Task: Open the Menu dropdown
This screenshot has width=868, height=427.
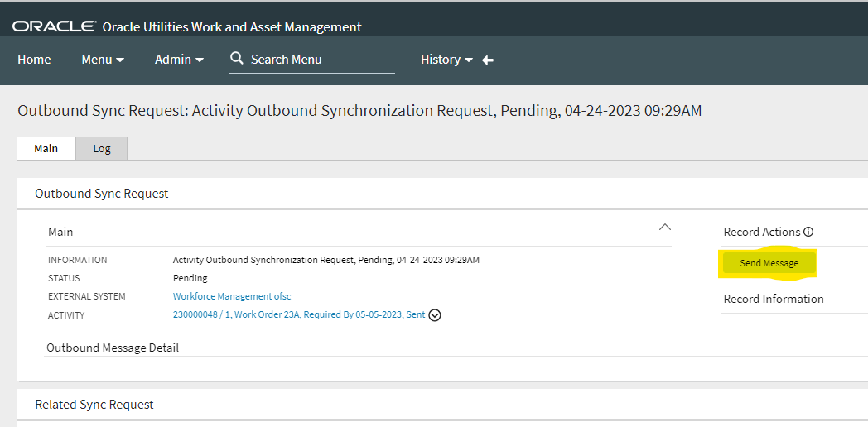Action: [x=103, y=60]
